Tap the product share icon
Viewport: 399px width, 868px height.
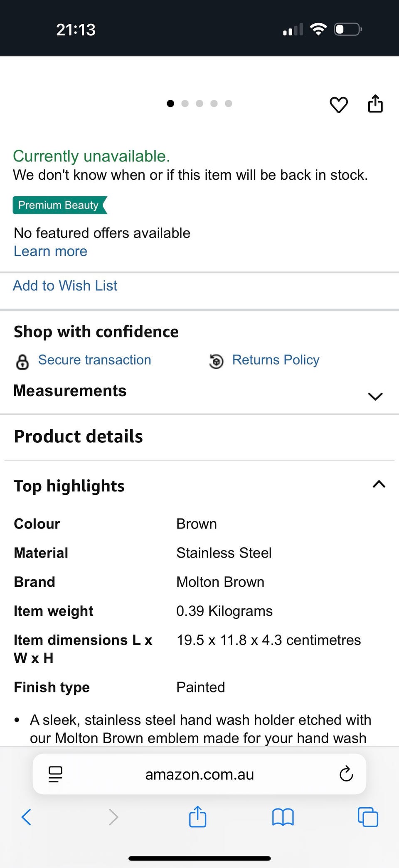point(375,104)
